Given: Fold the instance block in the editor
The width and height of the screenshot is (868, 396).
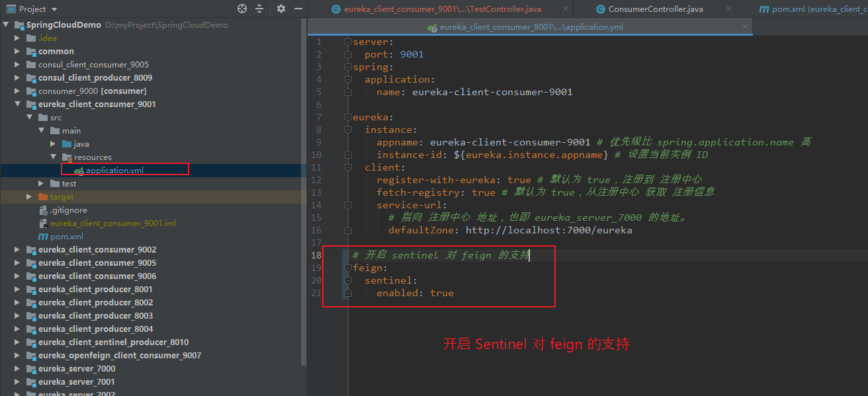Looking at the screenshot, I should click(x=349, y=130).
